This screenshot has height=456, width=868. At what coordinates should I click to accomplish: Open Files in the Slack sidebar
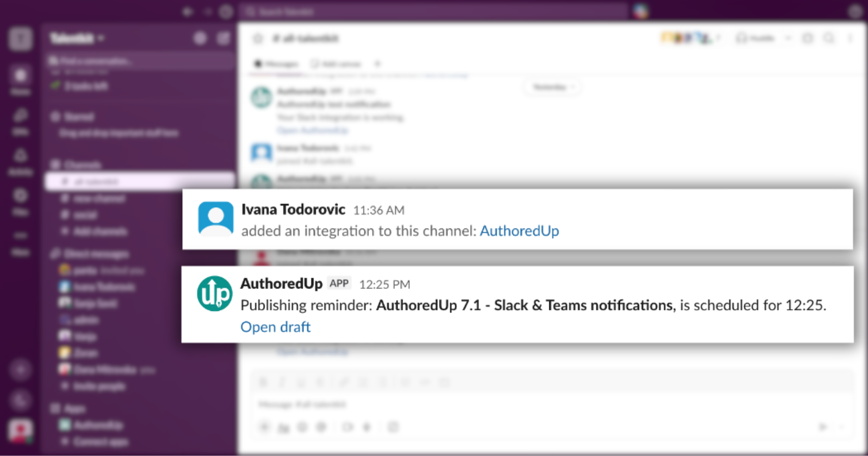[x=21, y=201]
